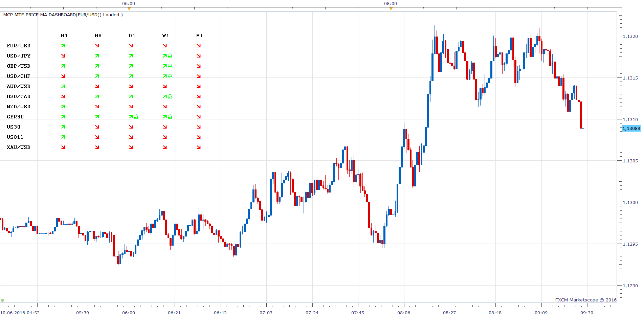Click the red down arrow for EUR/USD M1
The height and width of the screenshot is (317, 644).
(199, 46)
